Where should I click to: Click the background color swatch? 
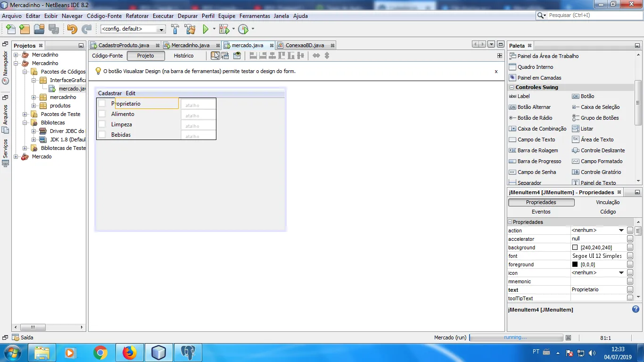click(x=575, y=247)
